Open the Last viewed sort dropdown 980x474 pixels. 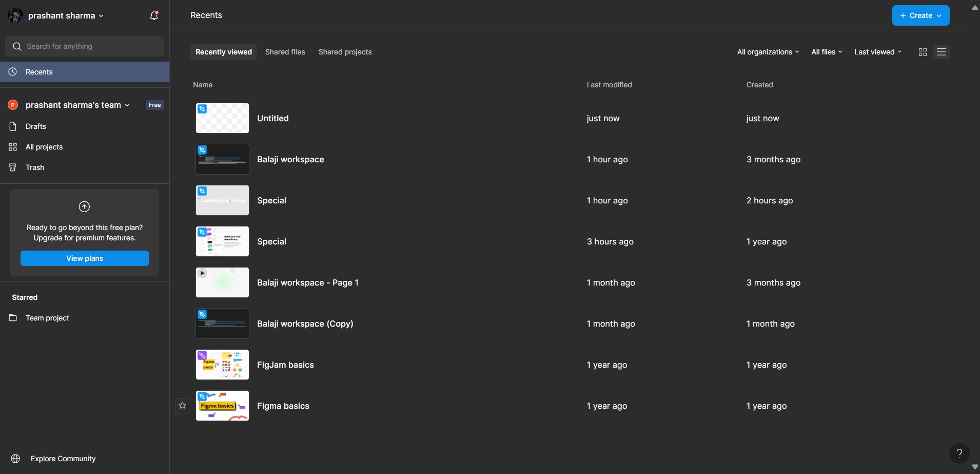click(x=878, y=52)
